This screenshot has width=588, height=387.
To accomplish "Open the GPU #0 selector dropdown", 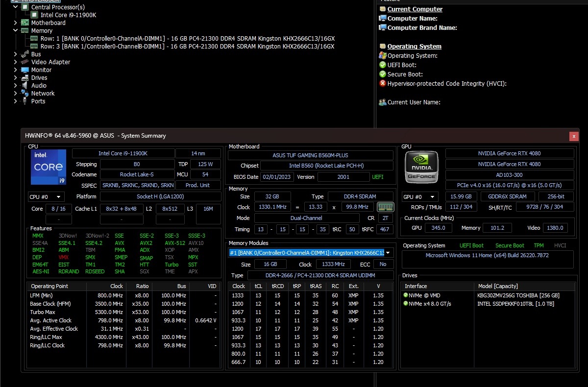I will (420, 197).
